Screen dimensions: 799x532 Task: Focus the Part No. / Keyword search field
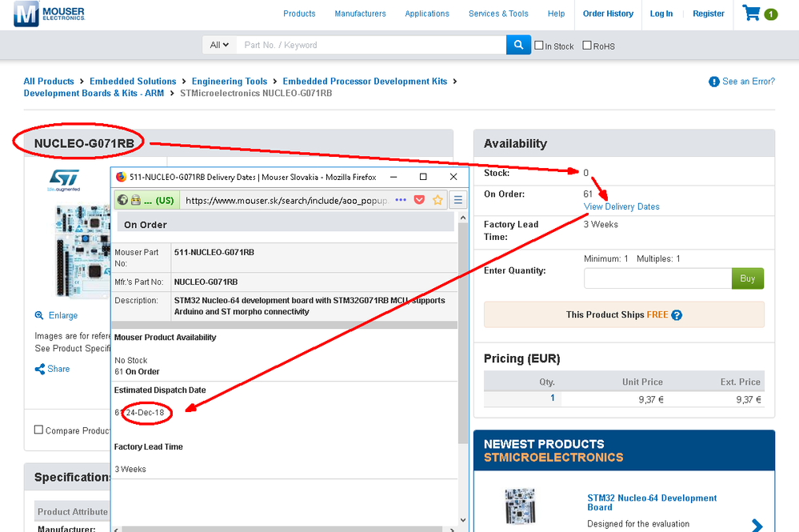[371, 45]
